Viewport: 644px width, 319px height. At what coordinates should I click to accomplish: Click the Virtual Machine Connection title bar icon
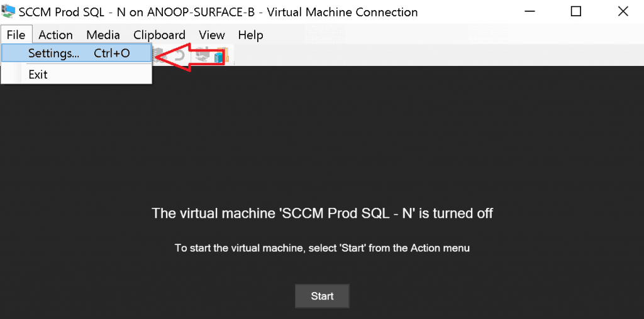pyautogui.click(x=8, y=11)
